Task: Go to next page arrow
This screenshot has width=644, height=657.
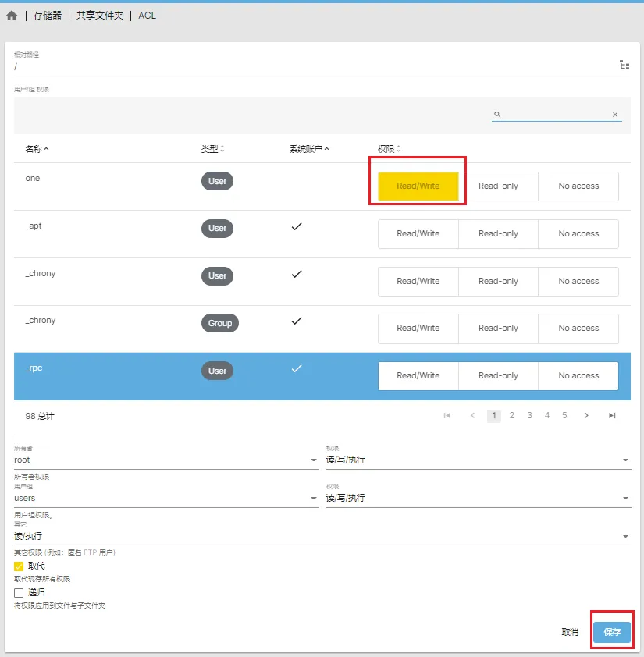Action: 586,415
